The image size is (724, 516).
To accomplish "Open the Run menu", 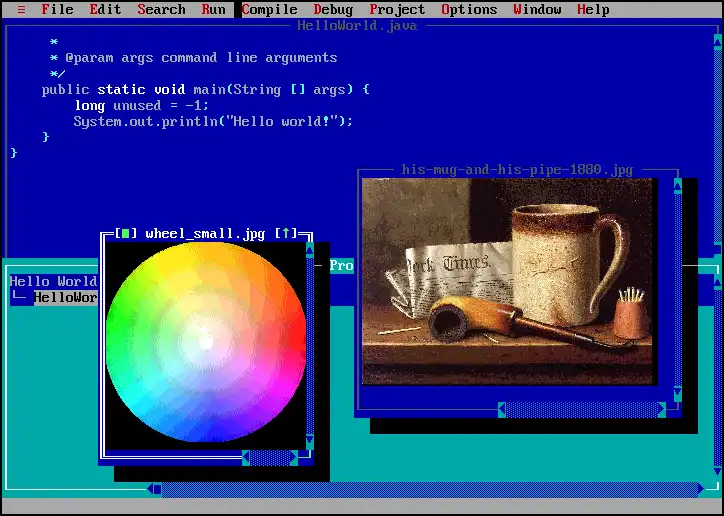I will click(x=213, y=9).
